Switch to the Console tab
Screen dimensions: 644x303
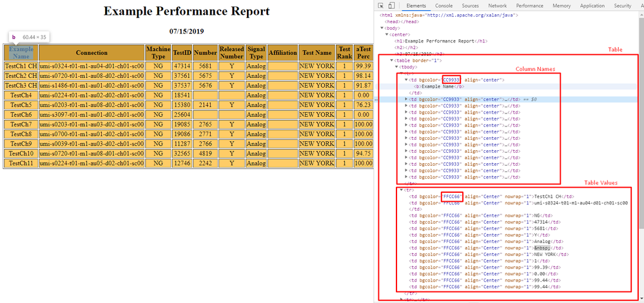444,6
